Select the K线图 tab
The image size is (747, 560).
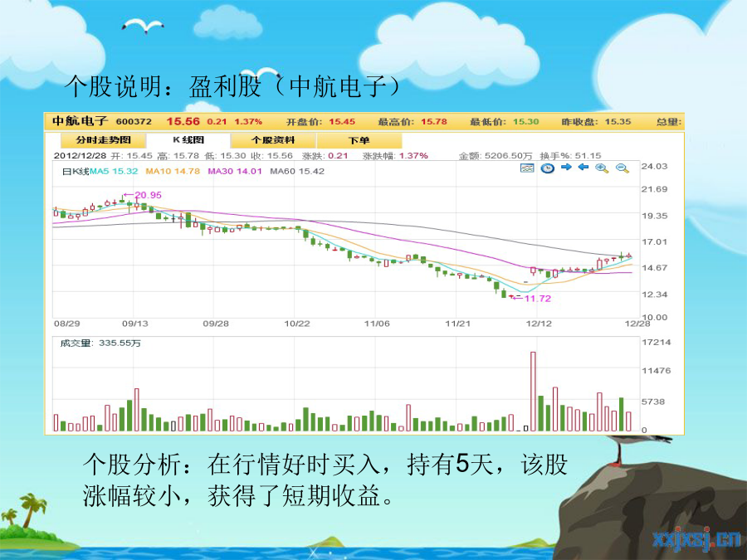188,140
